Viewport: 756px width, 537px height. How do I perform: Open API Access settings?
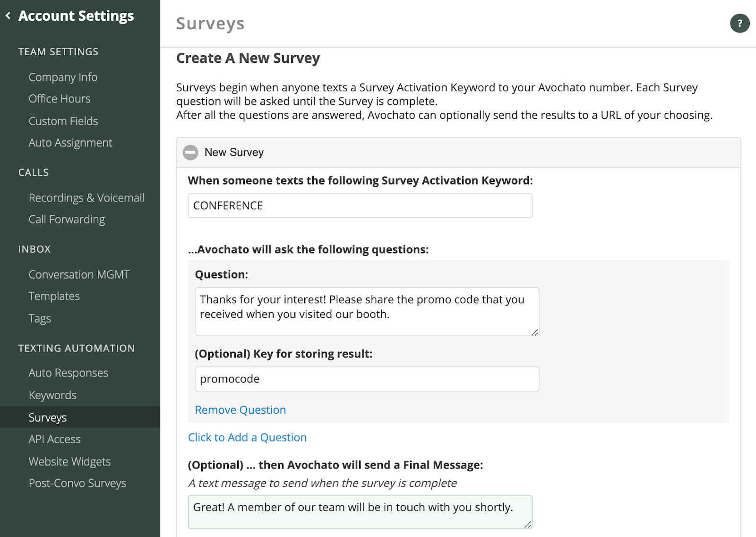[54, 439]
